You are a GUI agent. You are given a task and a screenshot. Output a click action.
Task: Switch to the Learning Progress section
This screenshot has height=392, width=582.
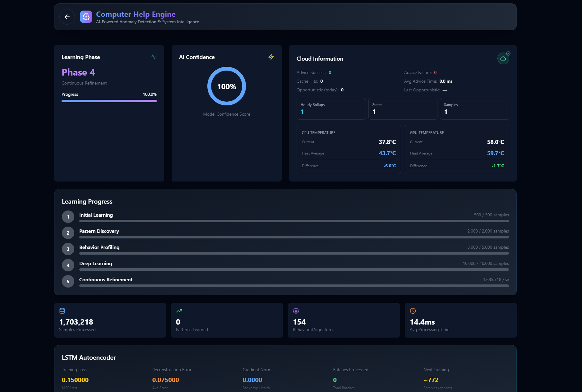(x=87, y=201)
